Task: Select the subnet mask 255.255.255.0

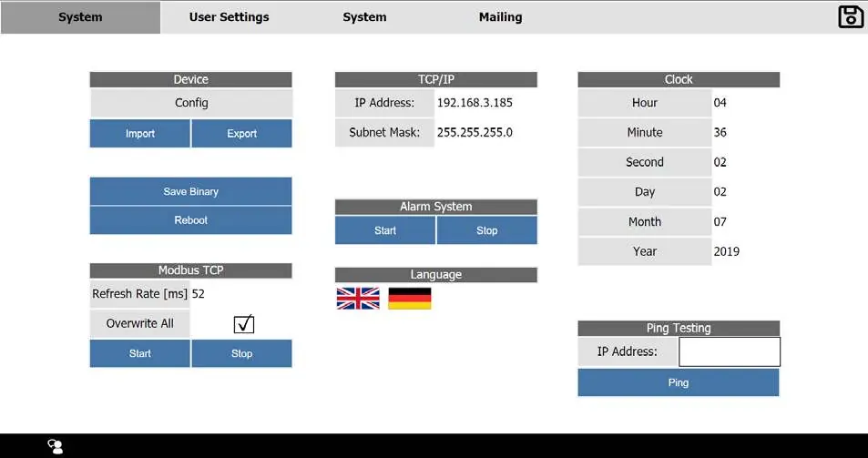Action: (x=475, y=133)
